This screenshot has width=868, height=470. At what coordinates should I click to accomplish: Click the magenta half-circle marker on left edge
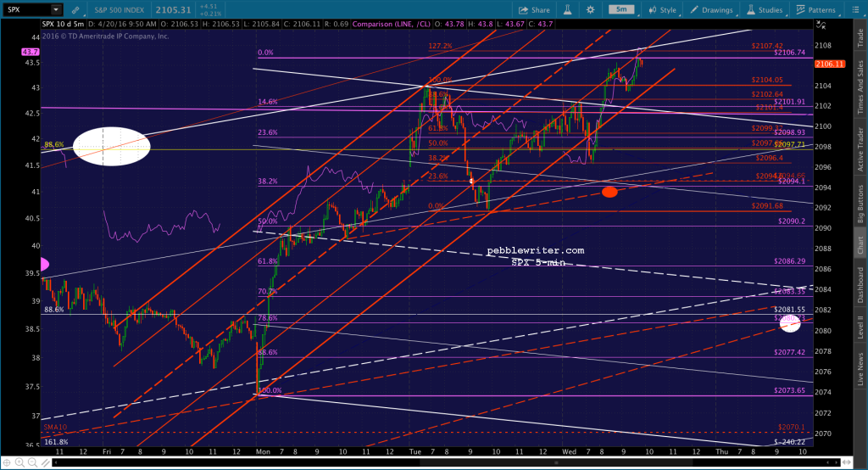[x=45, y=265]
